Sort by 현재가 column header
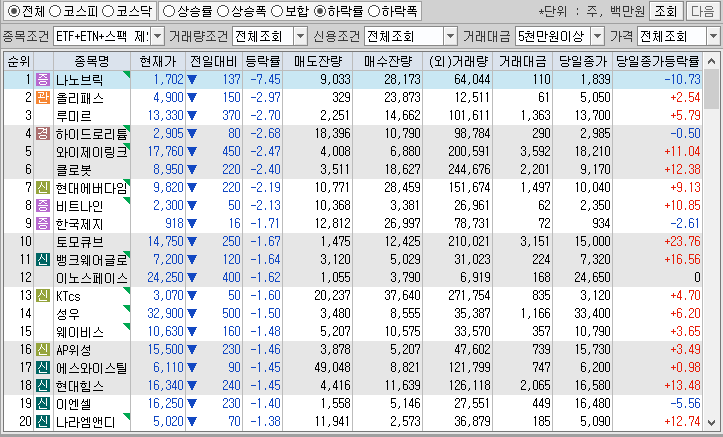Screen dimensions: 723x437 click(158, 61)
